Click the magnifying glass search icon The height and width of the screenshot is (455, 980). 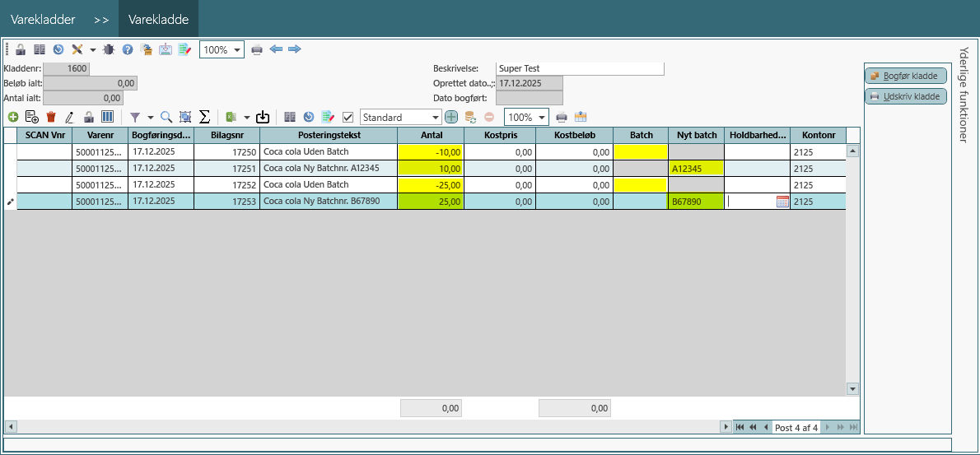(x=166, y=117)
